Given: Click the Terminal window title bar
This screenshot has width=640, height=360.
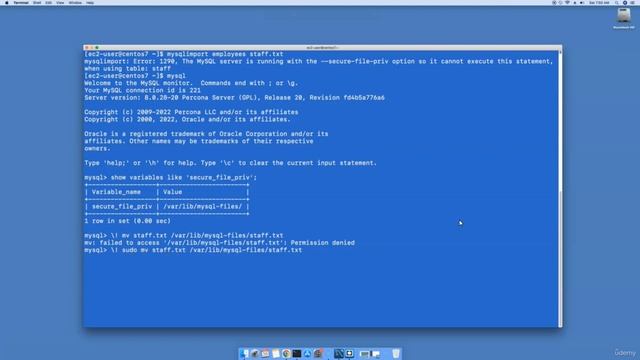Looking at the screenshot, I should 322,47.
